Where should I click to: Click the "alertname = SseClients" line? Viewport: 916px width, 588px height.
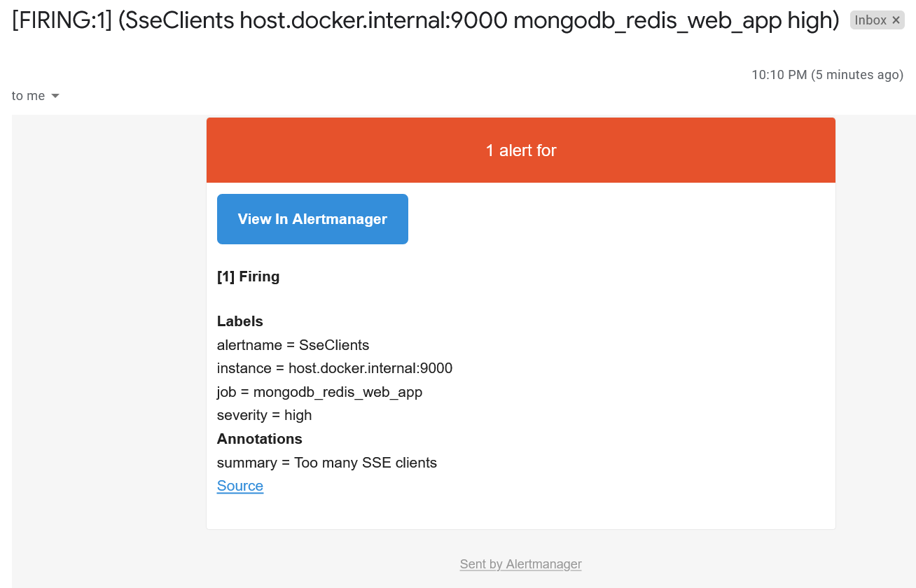point(293,345)
